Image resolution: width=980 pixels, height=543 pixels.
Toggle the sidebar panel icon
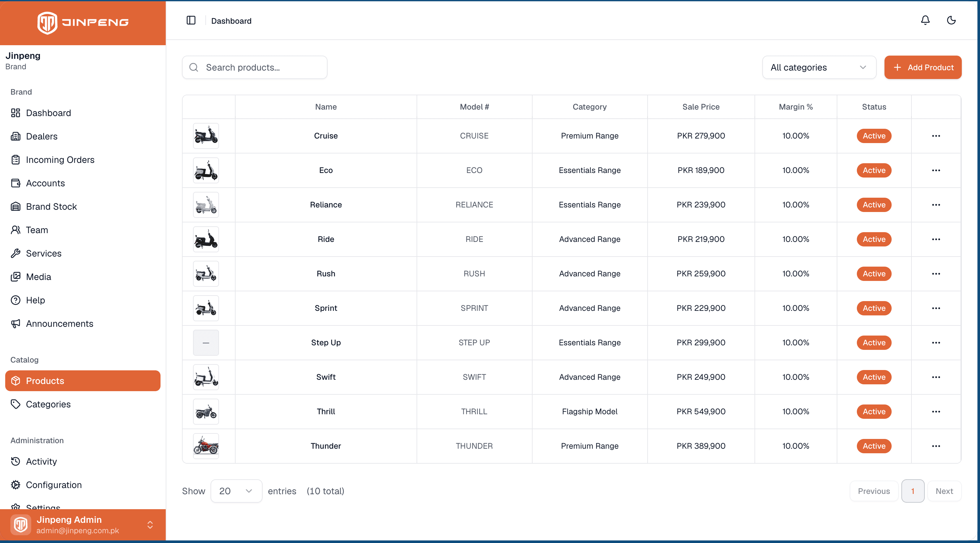(x=191, y=20)
